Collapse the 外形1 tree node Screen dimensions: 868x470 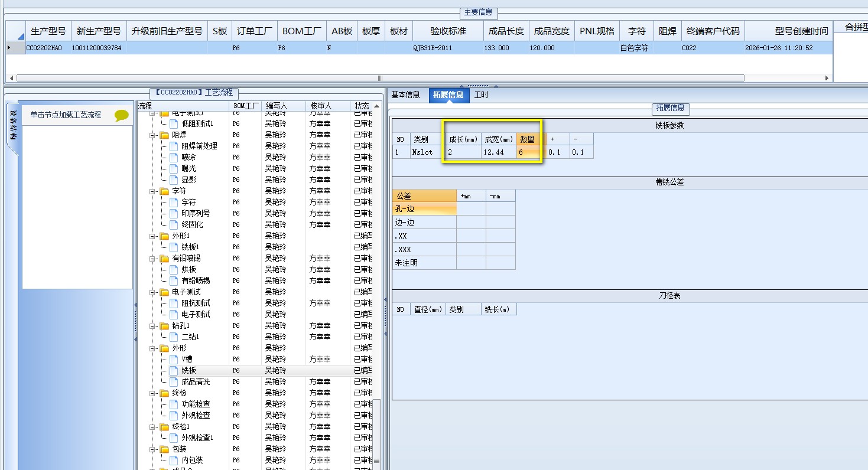coord(152,236)
